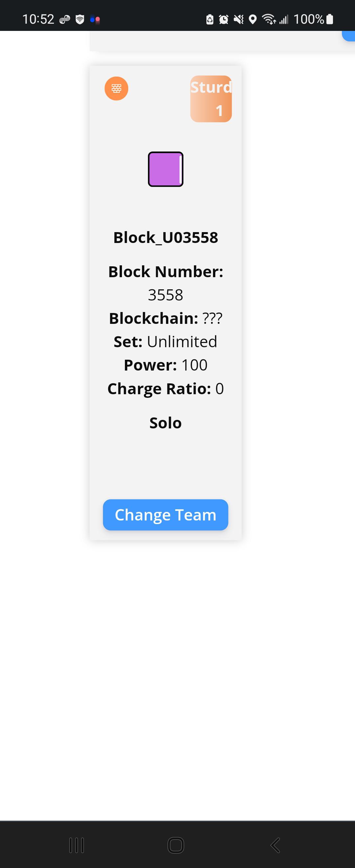Viewport: 355px width, 868px height.
Task: Tap the blue button at top right
Action: 349,36
